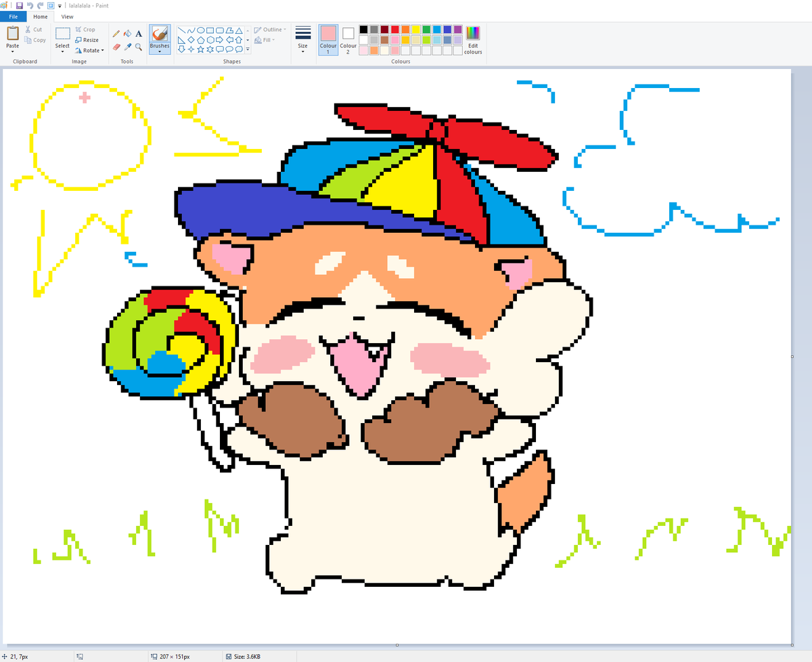Click the Redo arrow in title bar
Screen dimensions: 812x662
tap(40, 5)
